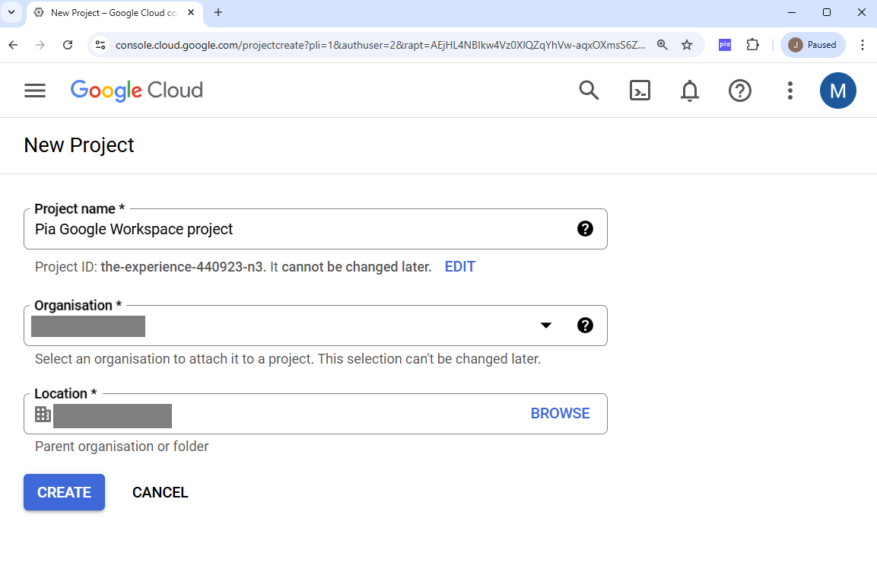Go back with browser back arrow
Viewport: 877px width, 588px height.
tap(14, 45)
